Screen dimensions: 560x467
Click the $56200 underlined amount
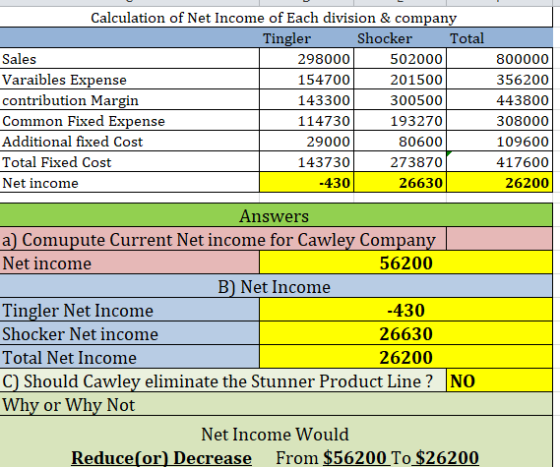tap(355, 458)
